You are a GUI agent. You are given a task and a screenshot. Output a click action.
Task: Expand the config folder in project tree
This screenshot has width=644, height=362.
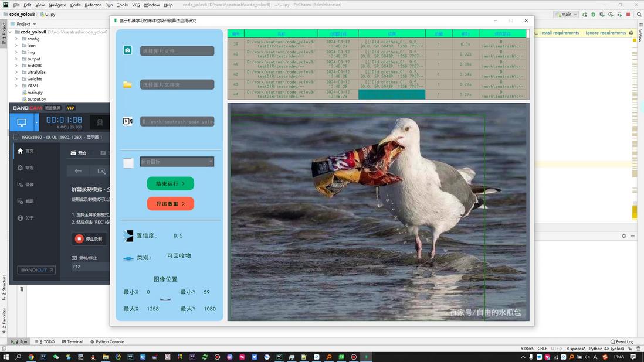coord(16,39)
